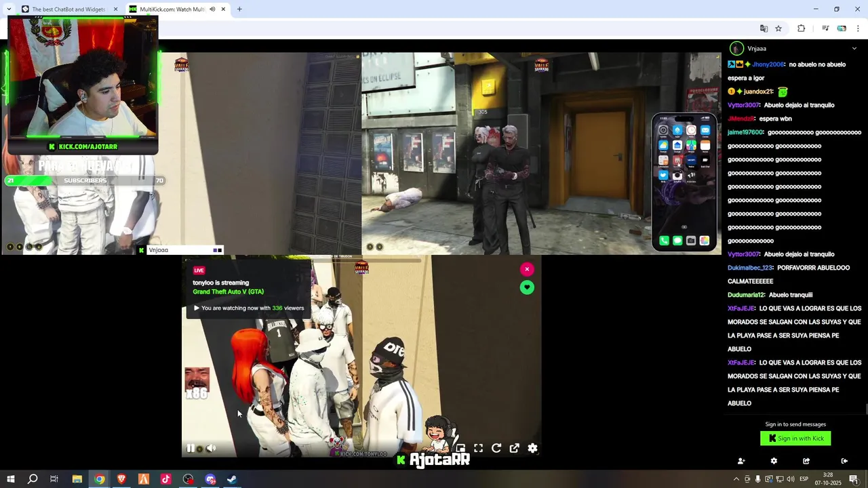The image size is (868, 488).
Task: Open File Explorer from taskbar
Action: (77, 479)
